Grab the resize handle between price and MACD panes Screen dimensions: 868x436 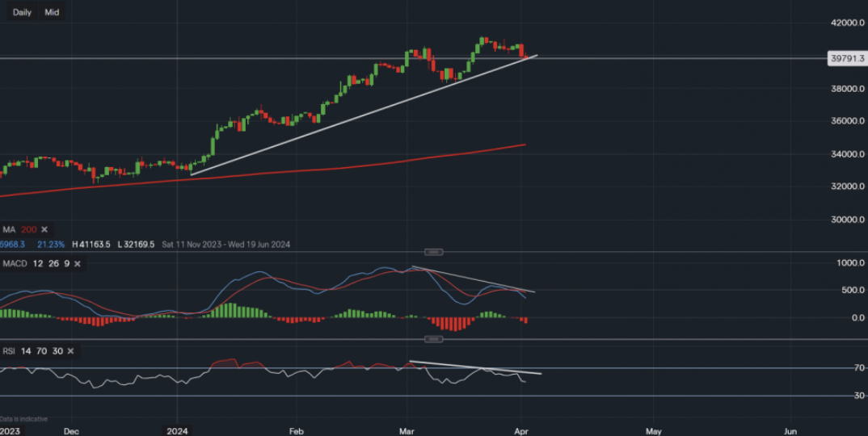(434, 252)
